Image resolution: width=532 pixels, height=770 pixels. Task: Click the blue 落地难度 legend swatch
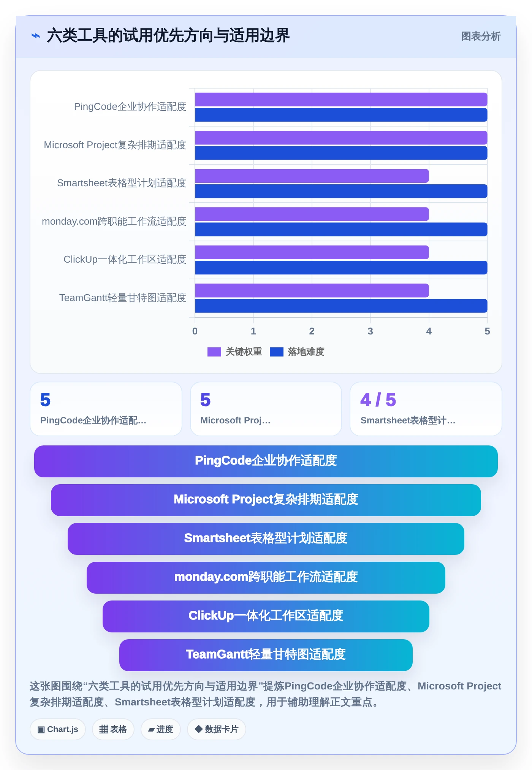(277, 352)
